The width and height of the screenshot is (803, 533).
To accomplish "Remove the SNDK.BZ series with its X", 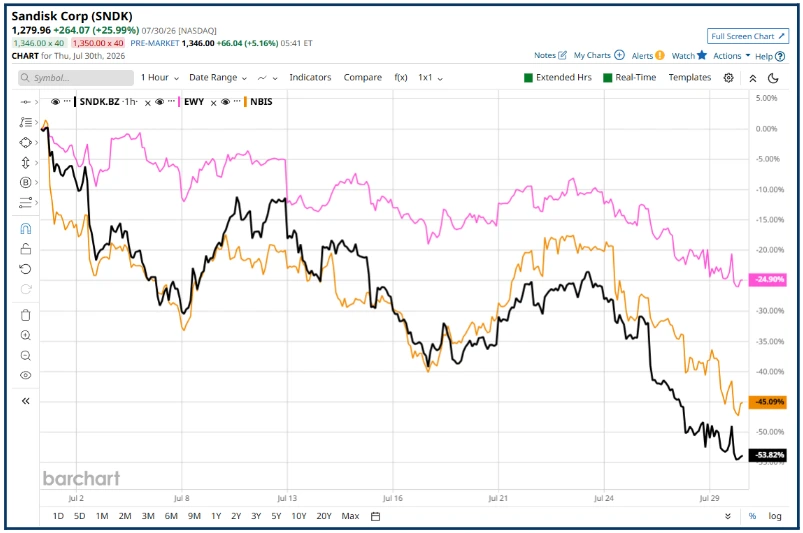I will click(x=147, y=103).
